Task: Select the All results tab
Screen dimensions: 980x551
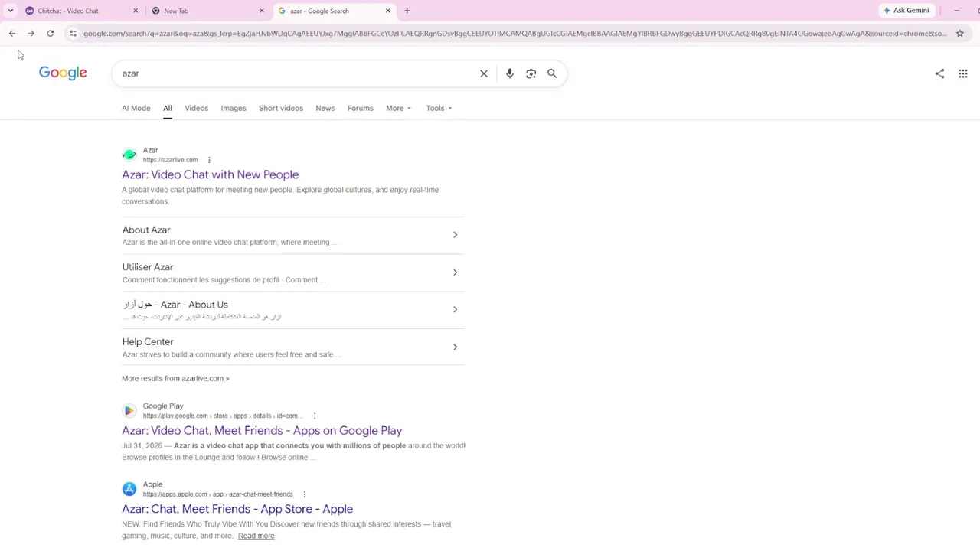Action: click(x=167, y=108)
